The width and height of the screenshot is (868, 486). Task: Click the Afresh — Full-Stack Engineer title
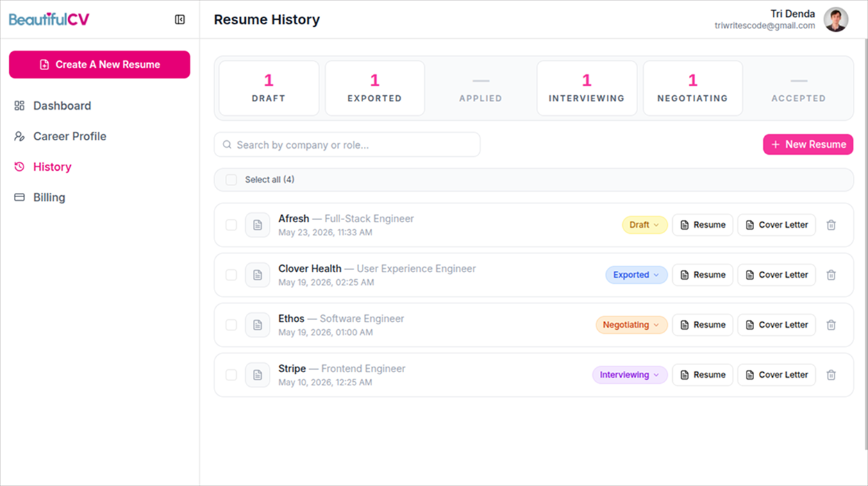(346, 219)
